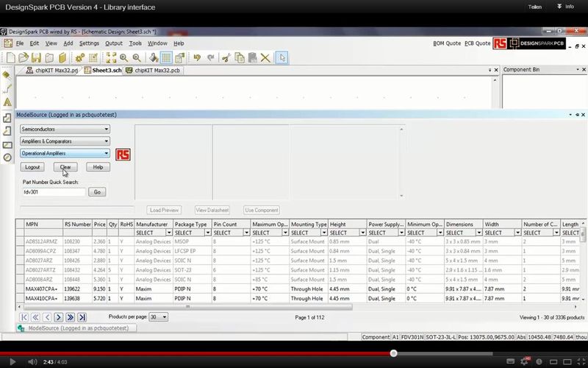The width and height of the screenshot is (588, 368).
Task: Click the BOM Quote link
Action: point(447,43)
